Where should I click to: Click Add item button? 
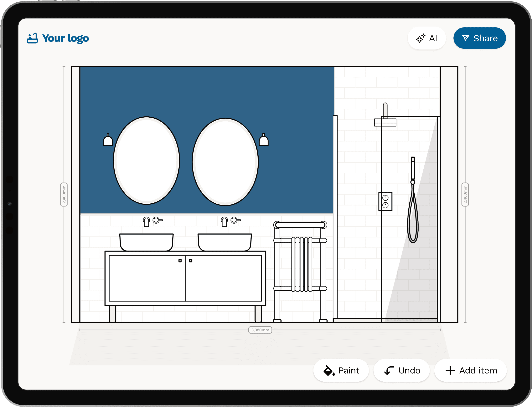pyautogui.click(x=470, y=370)
